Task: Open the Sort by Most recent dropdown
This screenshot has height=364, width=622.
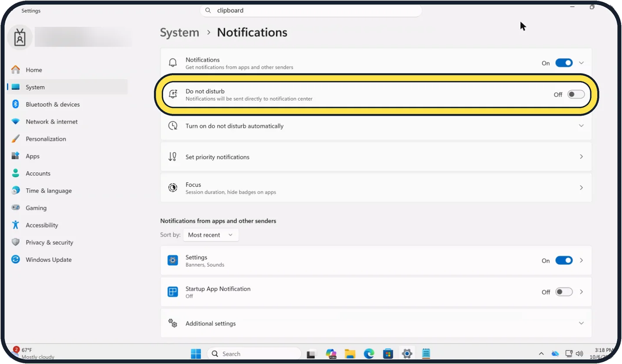Action: (x=211, y=235)
